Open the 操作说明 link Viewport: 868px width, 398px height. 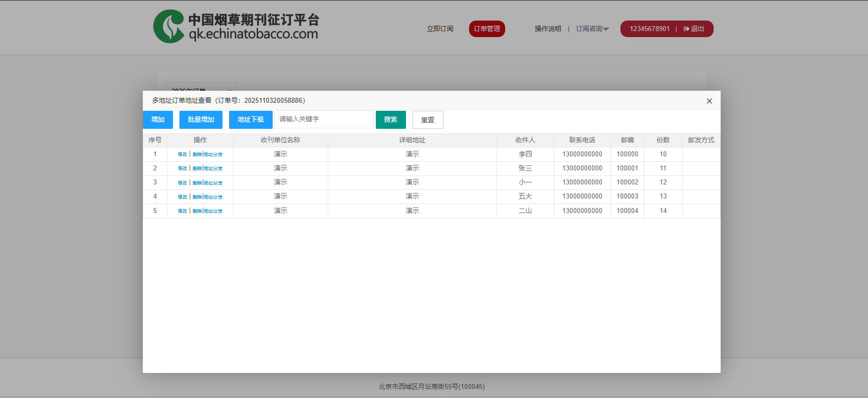547,29
